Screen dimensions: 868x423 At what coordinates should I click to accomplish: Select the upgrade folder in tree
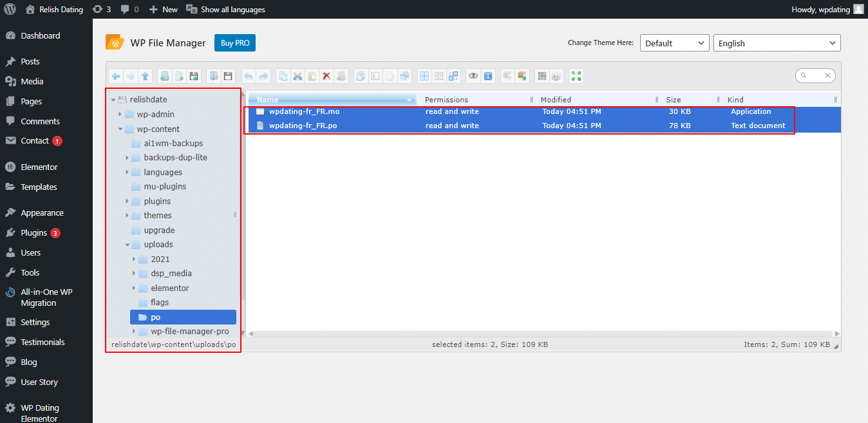pyautogui.click(x=159, y=230)
